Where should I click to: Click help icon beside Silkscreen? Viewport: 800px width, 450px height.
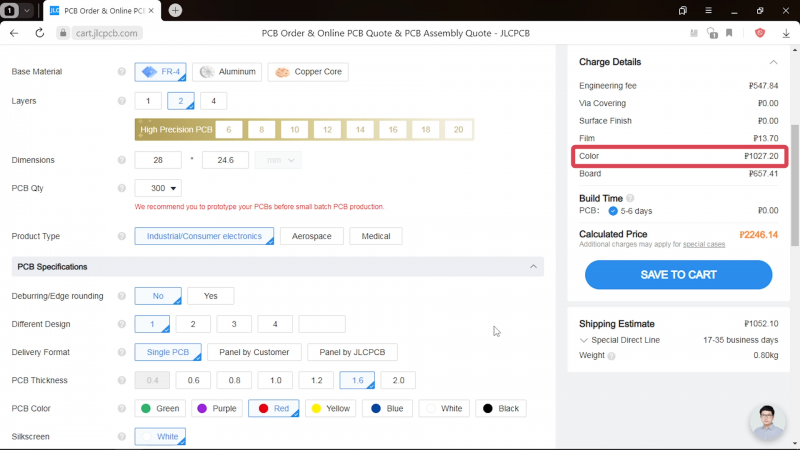[x=121, y=437]
